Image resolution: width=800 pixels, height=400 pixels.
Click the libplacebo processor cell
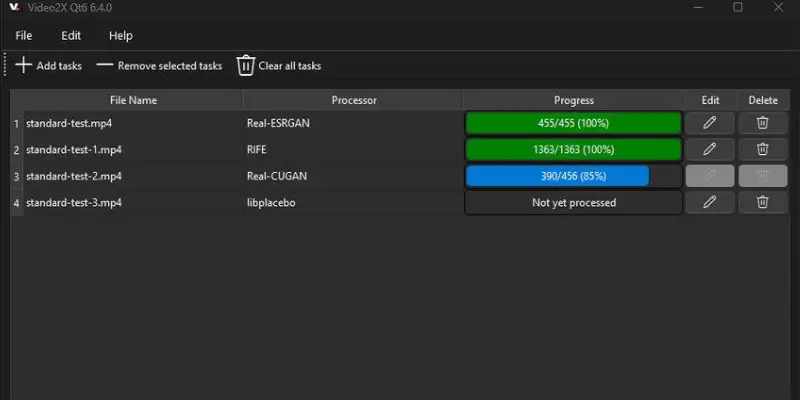coord(354,203)
